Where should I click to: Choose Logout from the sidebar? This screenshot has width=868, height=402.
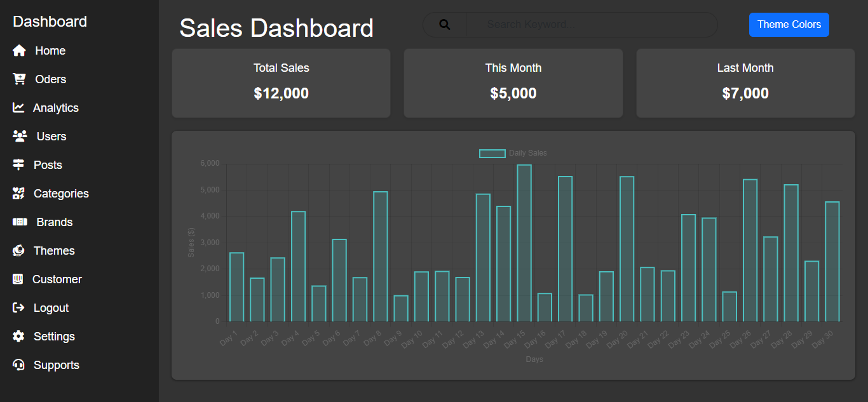tap(51, 308)
